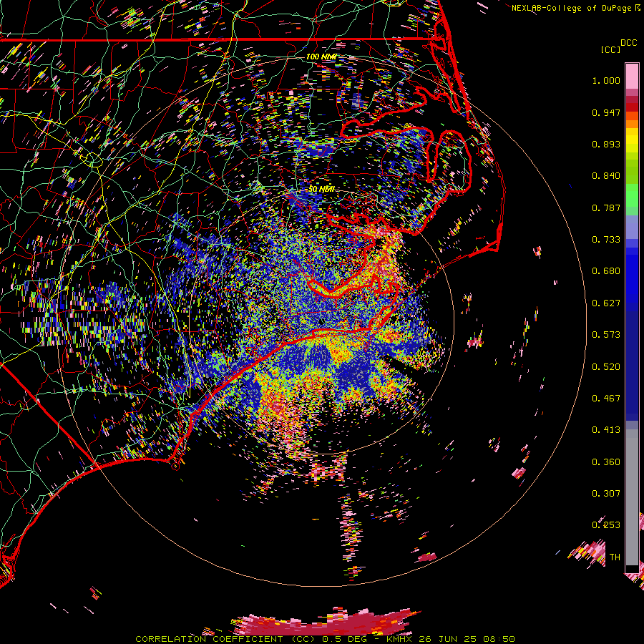Click the 0.307 scale label
The image size is (644, 644).
click(606, 494)
